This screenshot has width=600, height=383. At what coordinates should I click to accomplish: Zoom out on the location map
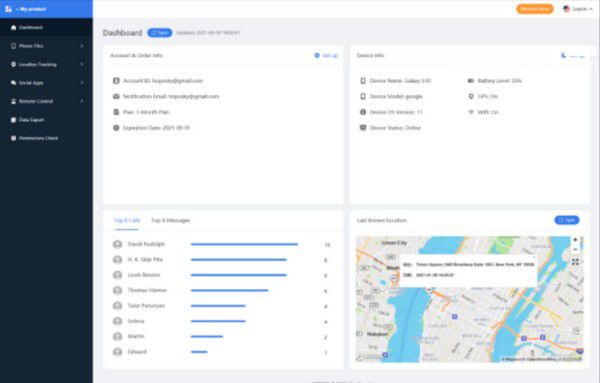pyautogui.click(x=575, y=249)
